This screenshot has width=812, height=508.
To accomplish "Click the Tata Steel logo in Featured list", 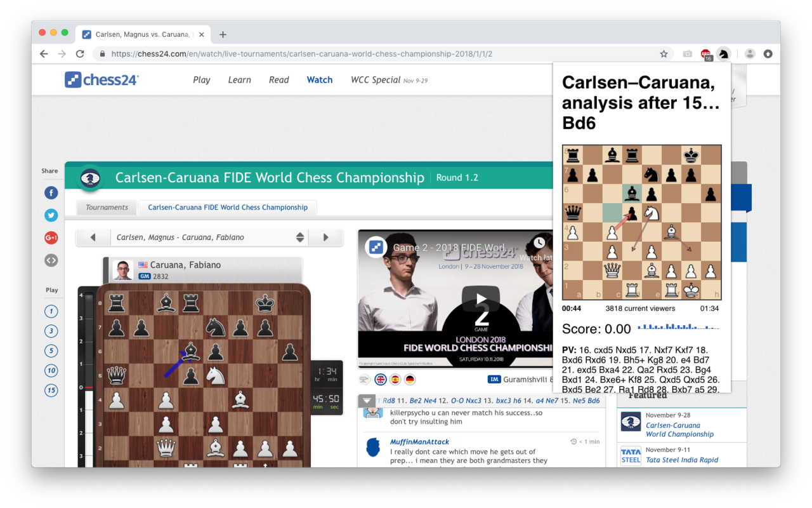I will point(631,456).
